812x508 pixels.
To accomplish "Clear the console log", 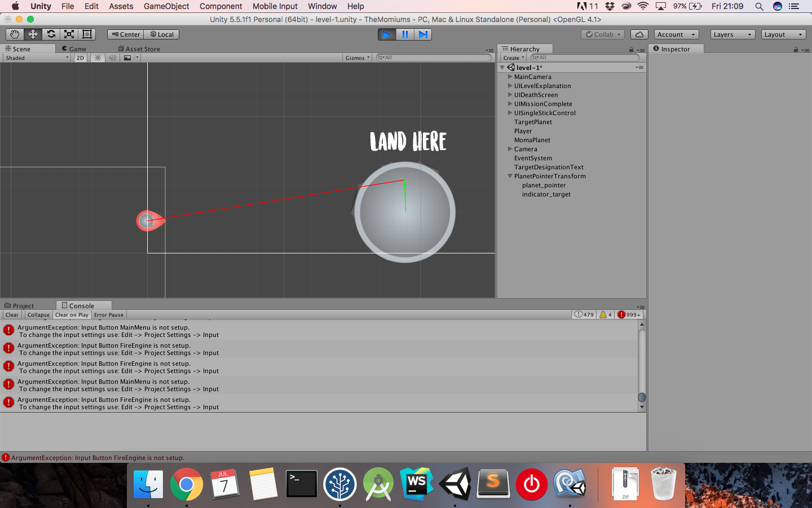I will click(x=12, y=315).
